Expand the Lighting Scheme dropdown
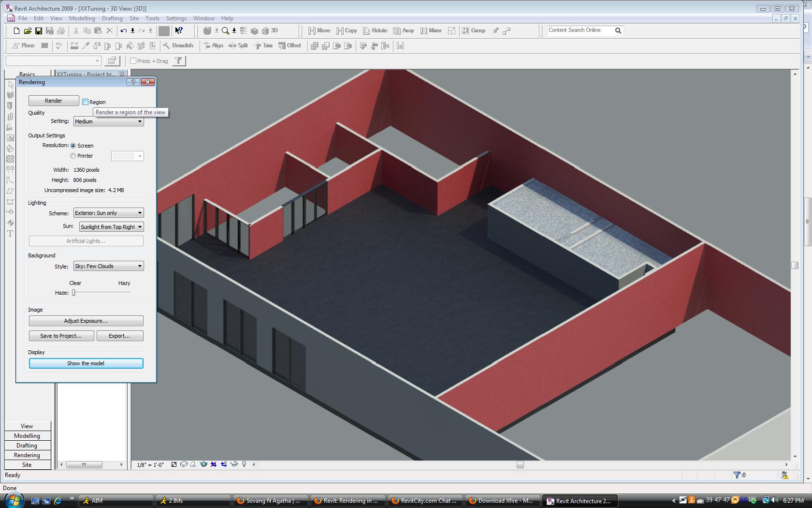This screenshot has height=508, width=812. (x=108, y=213)
